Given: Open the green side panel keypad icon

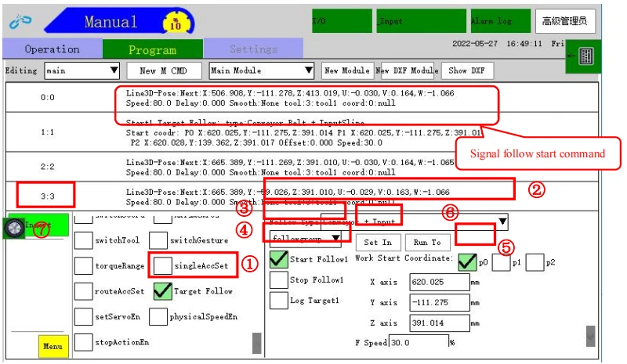Looking at the screenshot, I should click(x=586, y=56).
